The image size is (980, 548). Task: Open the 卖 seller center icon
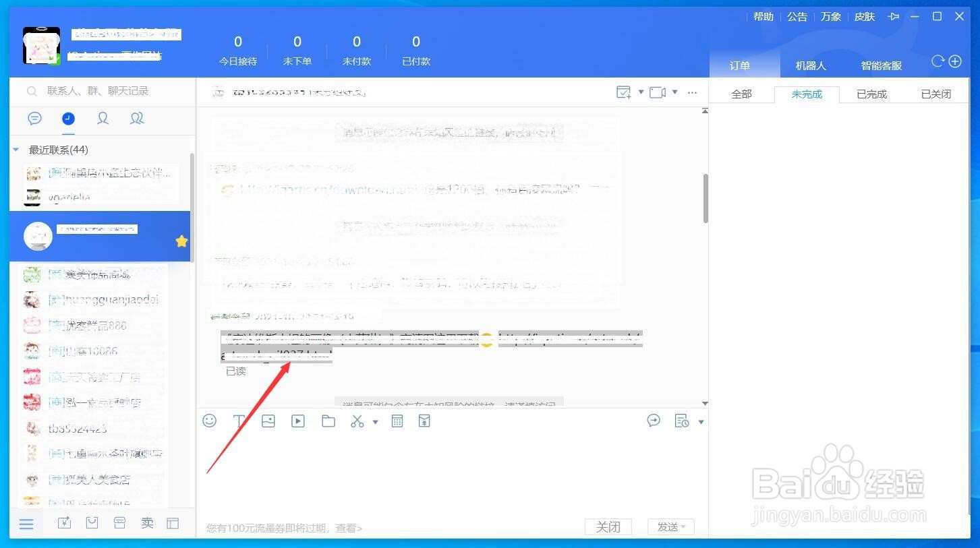pos(147,522)
